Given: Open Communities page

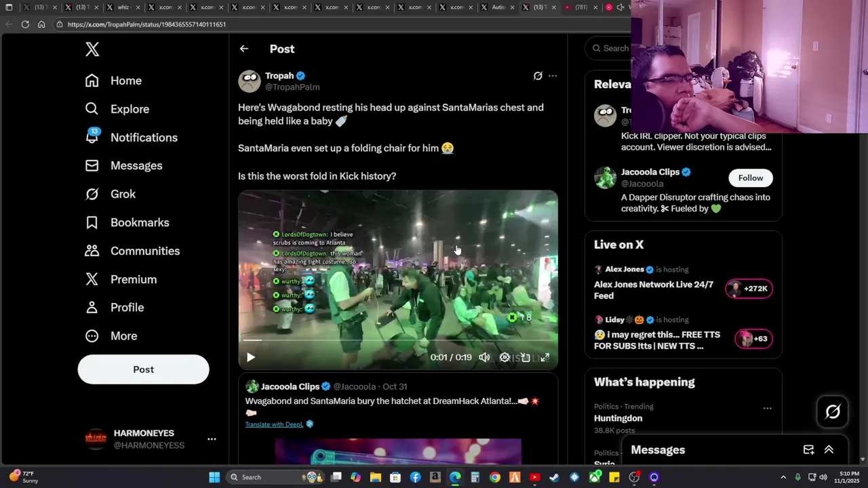Looking at the screenshot, I should tap(132, 251).
